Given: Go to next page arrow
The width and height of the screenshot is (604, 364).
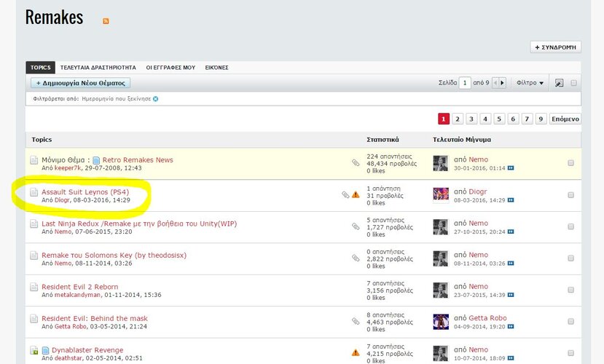Looking at the screenshot, I should [502, 83].
